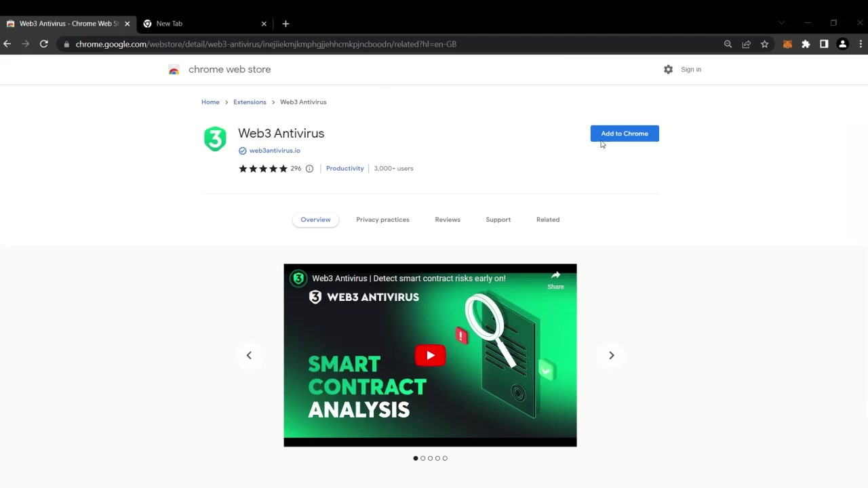Open the Chrome extensions puzzle icon

[806, 43]
